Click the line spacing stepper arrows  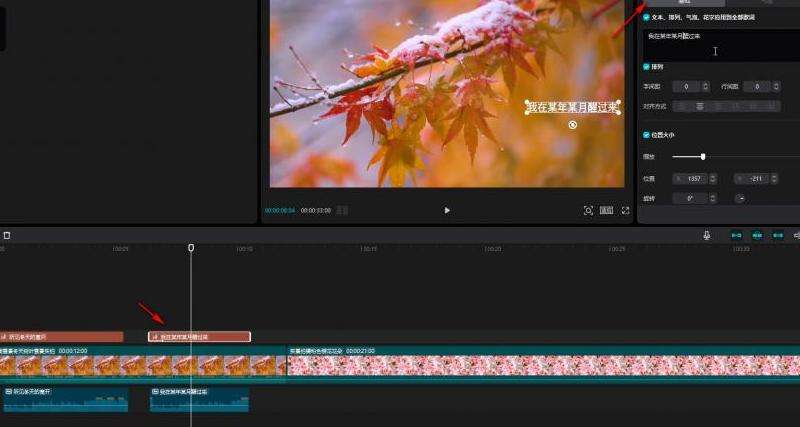coord(776,87)
